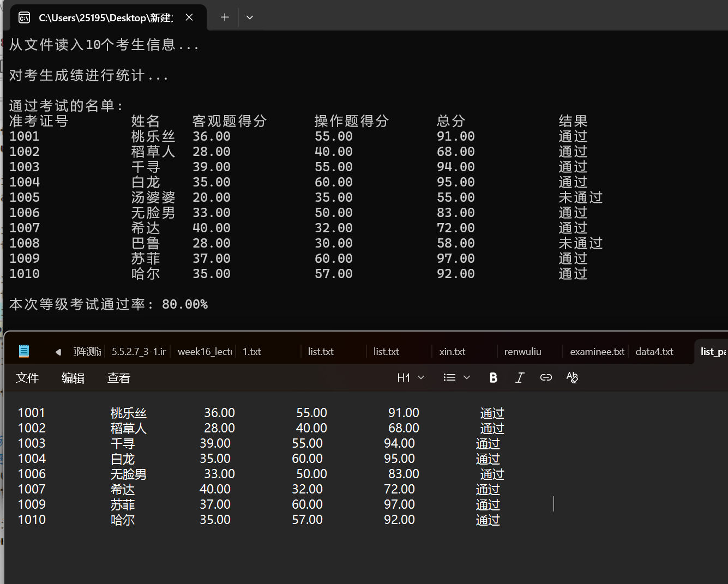The image size is (728, 584).
Task: Click terminal line 对考生成绩进行统计
Action: coord(88,75)
